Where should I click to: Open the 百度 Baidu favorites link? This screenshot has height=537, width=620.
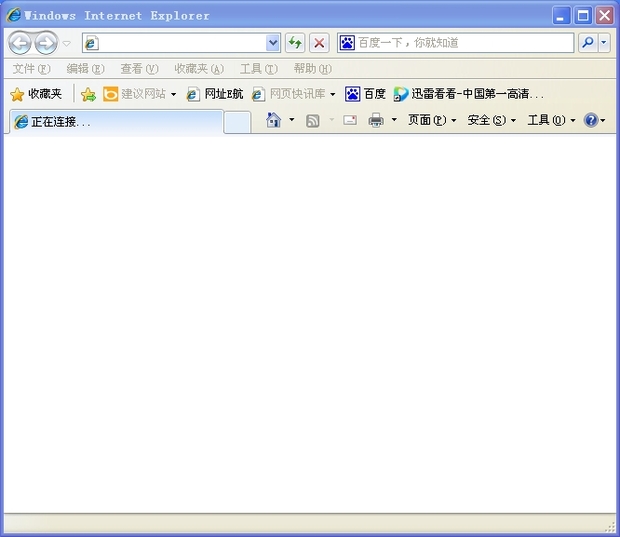click(x=366, y=94)
